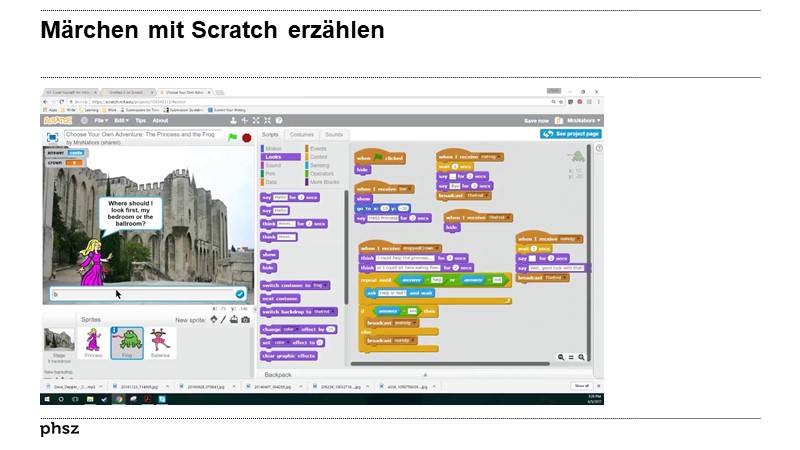Submit the answer with the blue checkmark
This screenshot has height=450, width=800.
pyautogui.click(x=240, y=294)
